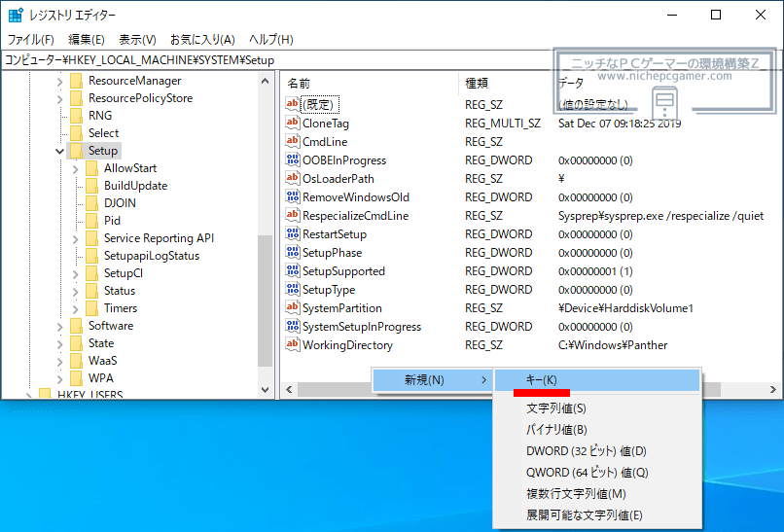Open the 編集(E) menu
This screenshot has height=532, width=784.
tap(87, 40)
